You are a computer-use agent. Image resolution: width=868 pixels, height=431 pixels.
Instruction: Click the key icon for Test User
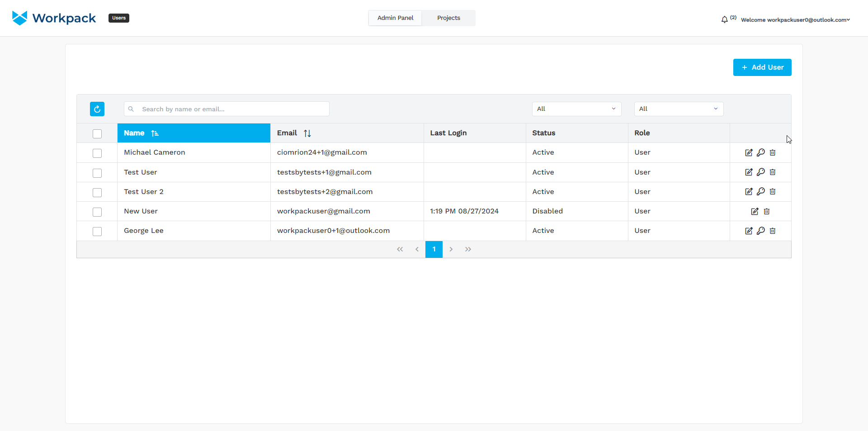pos(761,172)
